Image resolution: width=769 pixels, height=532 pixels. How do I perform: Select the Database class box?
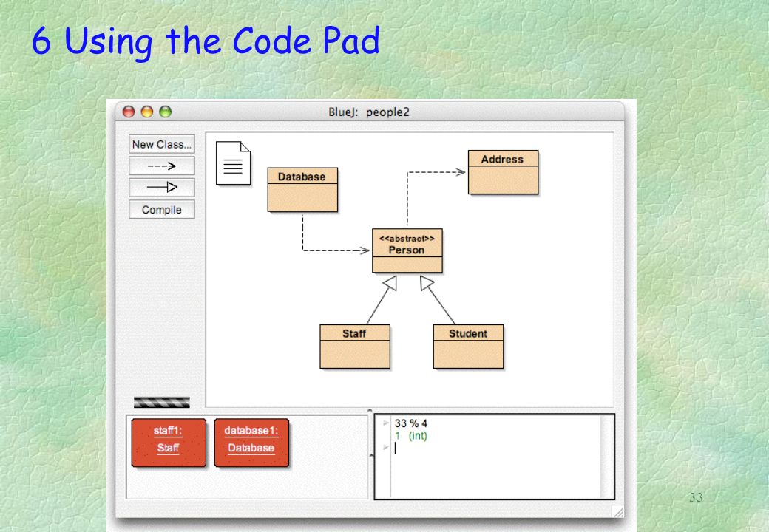click(302, 190)
